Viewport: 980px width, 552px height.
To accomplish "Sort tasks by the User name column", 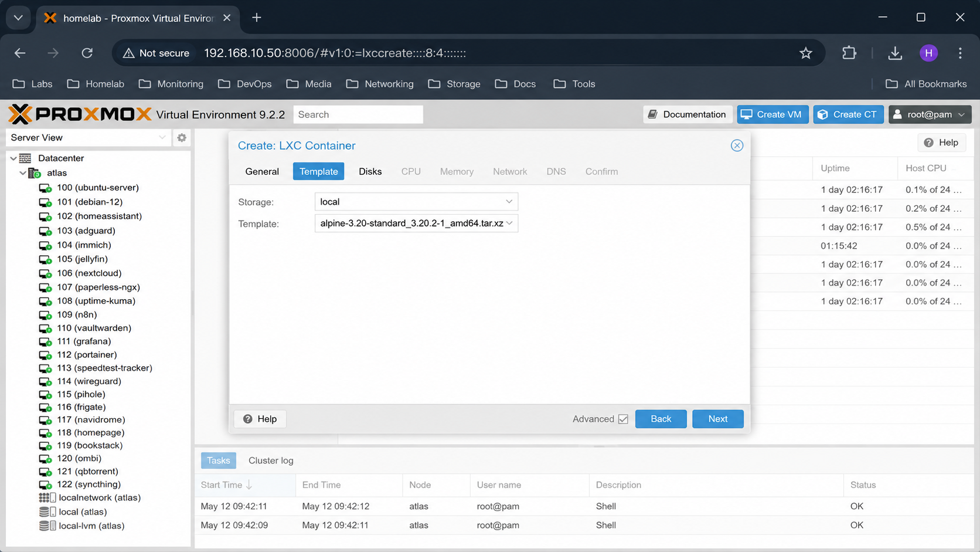I will tap(529, 485).
